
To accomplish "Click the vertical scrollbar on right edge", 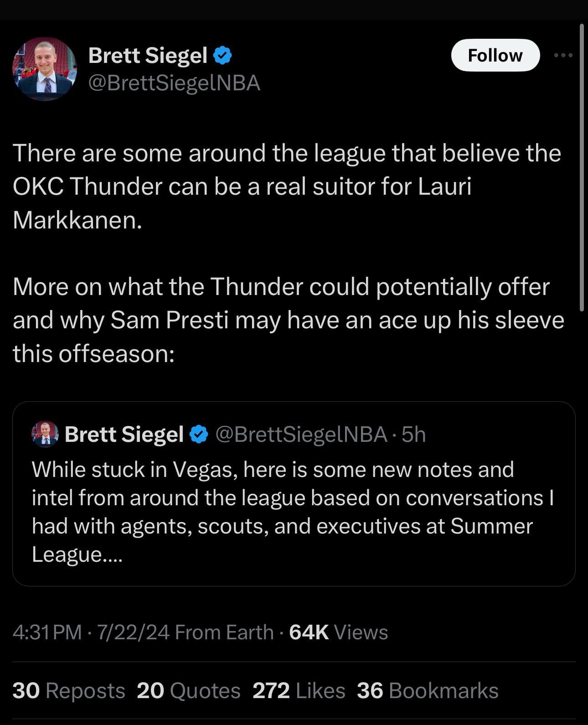I will [x=582, y=168].
